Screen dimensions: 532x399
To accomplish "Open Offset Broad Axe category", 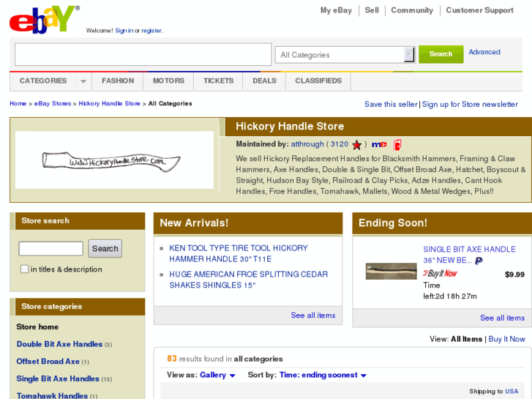I will 48,362.
